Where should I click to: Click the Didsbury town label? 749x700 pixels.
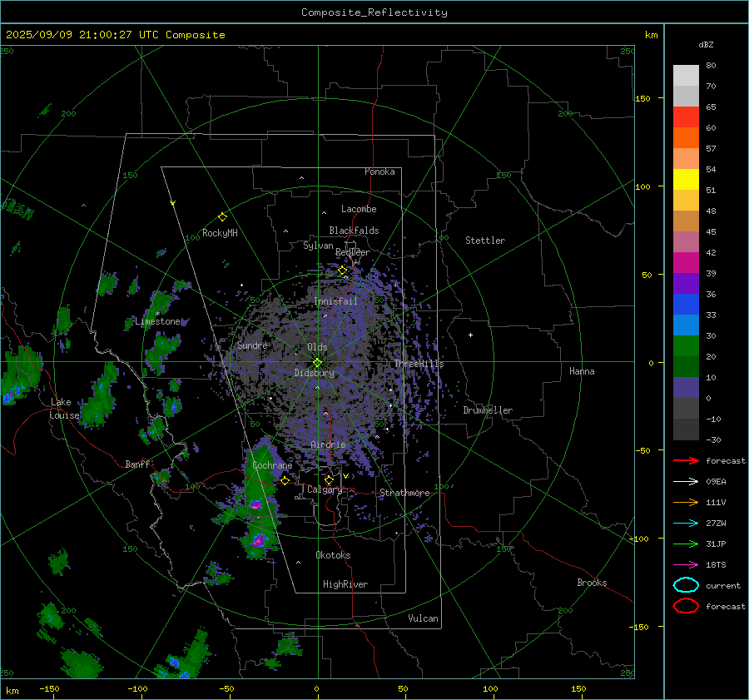click(x=314, y=373)
